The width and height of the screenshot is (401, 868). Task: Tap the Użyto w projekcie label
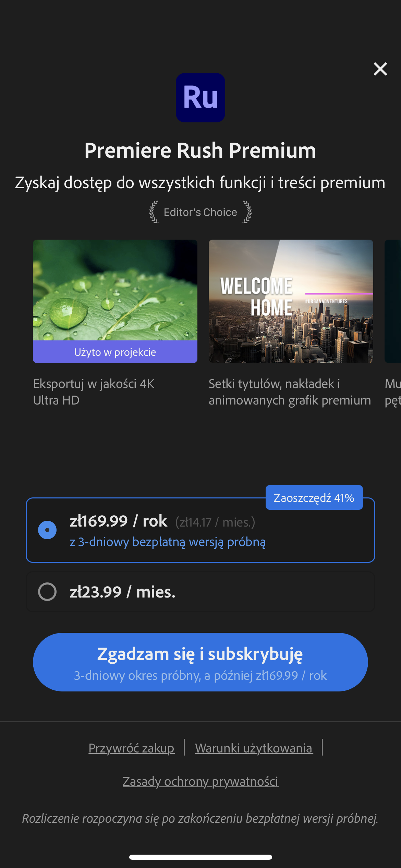[x=115, y=352]
